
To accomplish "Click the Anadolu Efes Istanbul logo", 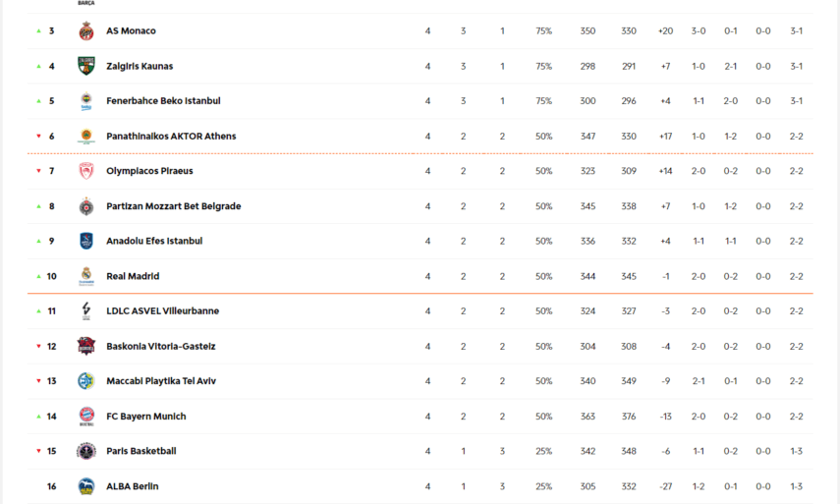I will pyautogui.click(x=86, y=241).
